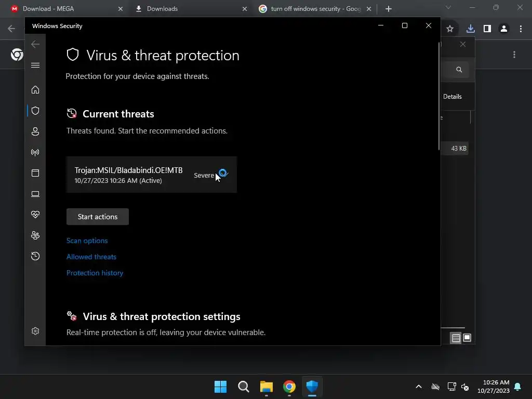Click the OneDrive tray icon
This screenshot has height=399, width=532.
coord(435,387)
